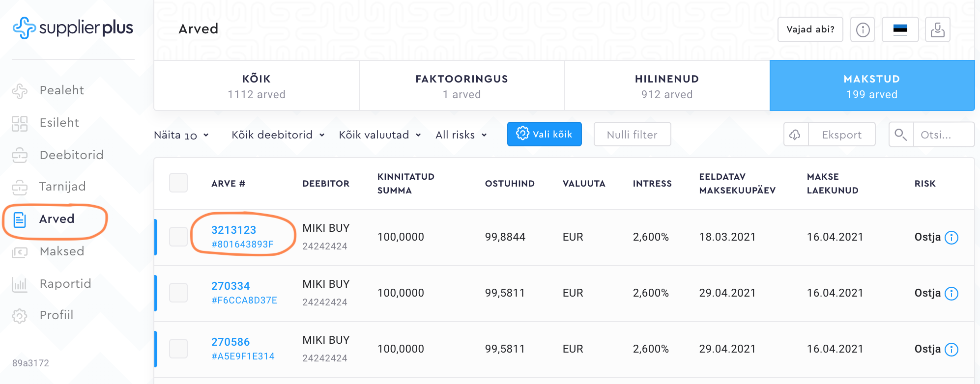Select the checkbox for invoice 270586
This screenshot has height=384, width=980.
(178, 349)
